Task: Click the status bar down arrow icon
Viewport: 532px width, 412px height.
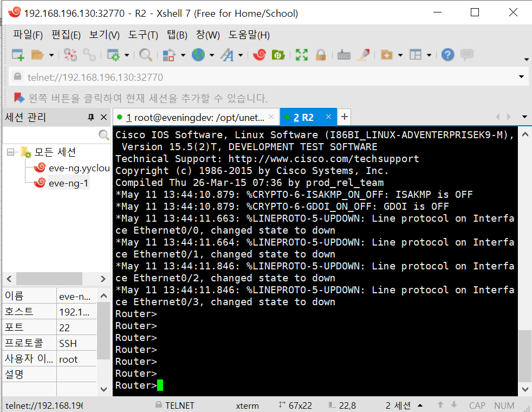Action: pos(454,404)
